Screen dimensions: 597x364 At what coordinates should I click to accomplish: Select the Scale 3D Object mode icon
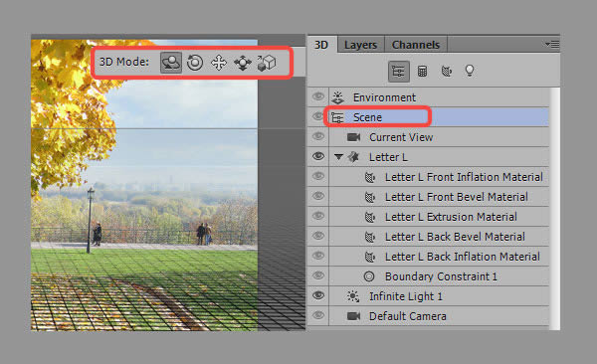(x=267, y=63)
